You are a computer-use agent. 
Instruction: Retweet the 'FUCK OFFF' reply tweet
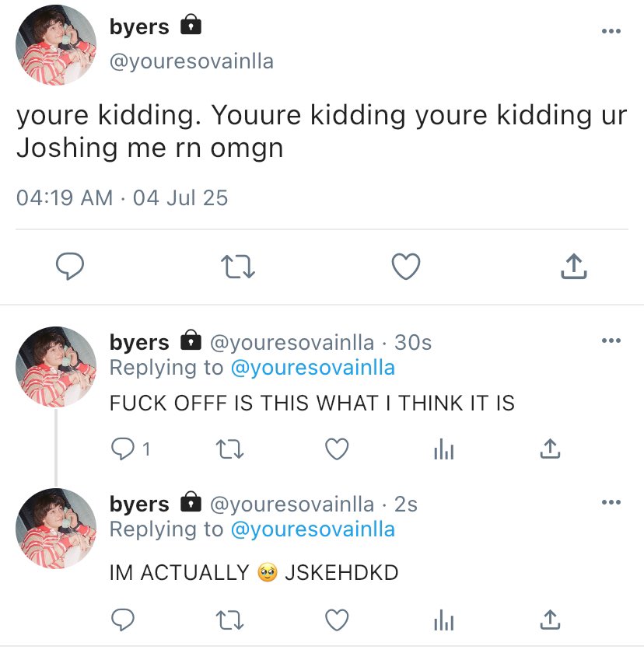tap(229, 449)
